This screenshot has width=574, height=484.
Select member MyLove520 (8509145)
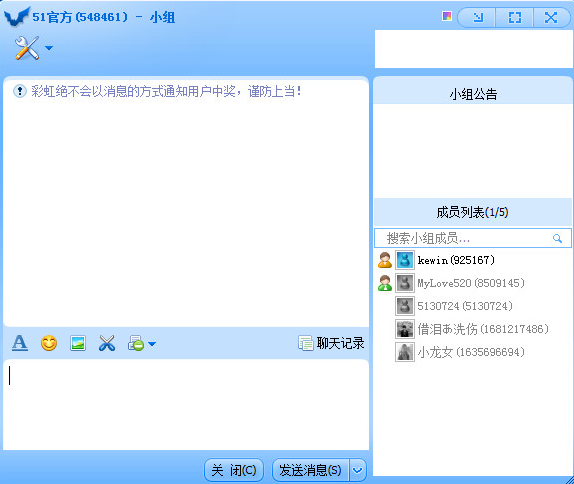coord(472,283)
